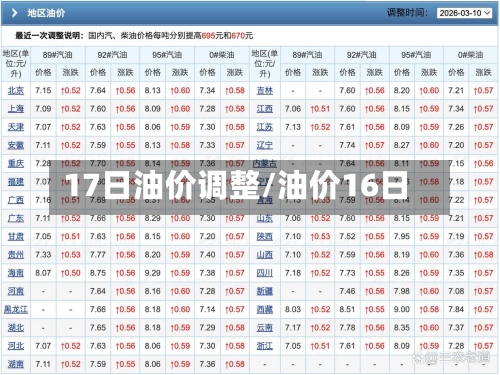This screenshot has height=375, width=500.
Task: Click 北京's 7.15 price for 89# gasoline
Action: (43, 91)
